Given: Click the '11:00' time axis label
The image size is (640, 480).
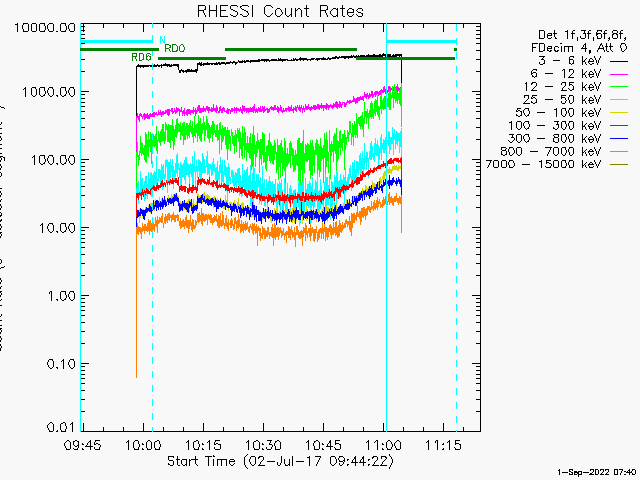Looking at the screenshot, I should coord(384,445).
